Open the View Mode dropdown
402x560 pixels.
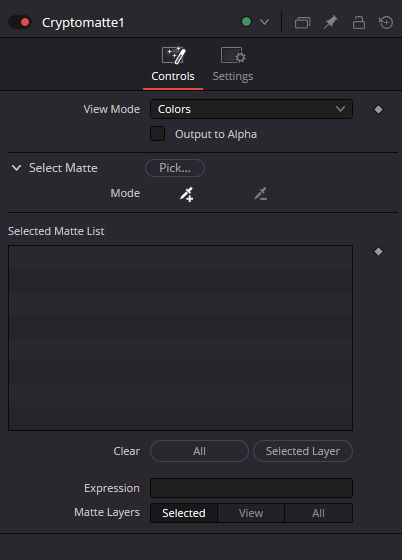(x=251, y=109)
